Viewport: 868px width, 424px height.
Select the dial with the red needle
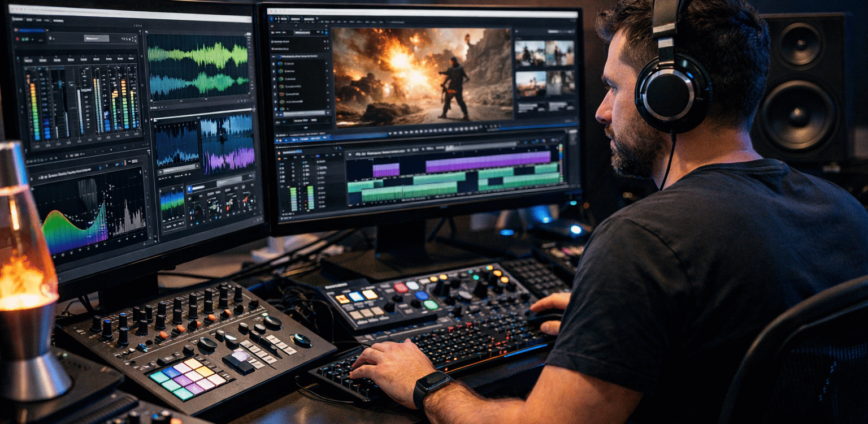248,200
